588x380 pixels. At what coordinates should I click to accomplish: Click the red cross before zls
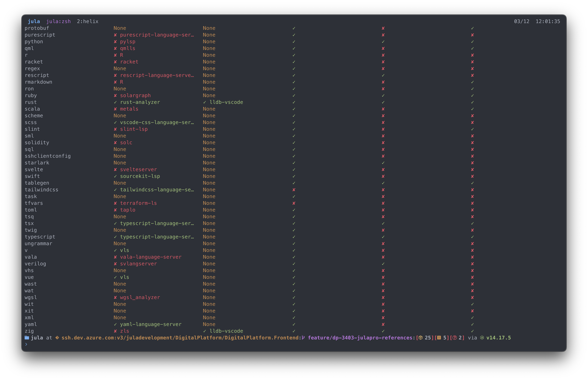pyautogui.click(x=115, y=331)
